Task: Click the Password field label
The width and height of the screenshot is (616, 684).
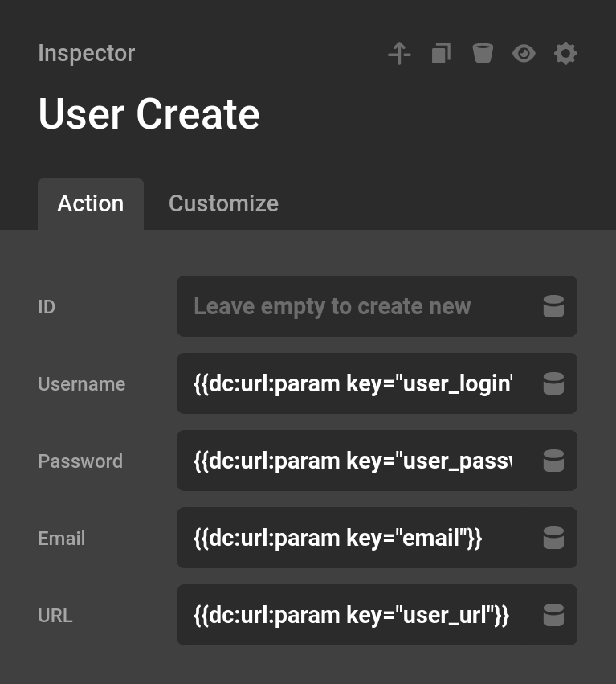Action: pos(80,461)
